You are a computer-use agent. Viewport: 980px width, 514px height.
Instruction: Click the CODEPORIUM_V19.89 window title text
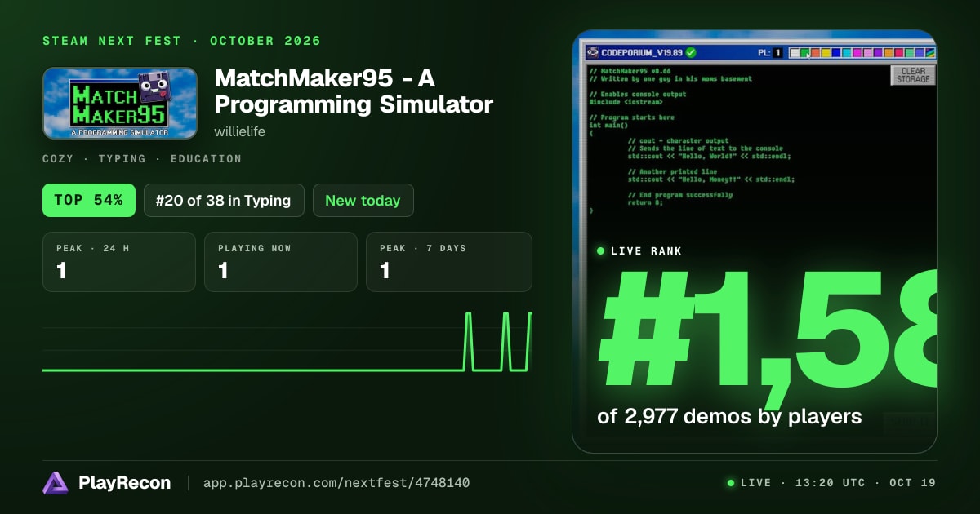[x=642, y=53]
